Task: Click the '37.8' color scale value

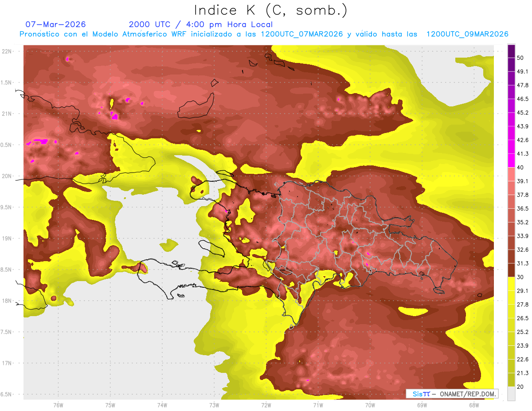Action: (522, 195)
